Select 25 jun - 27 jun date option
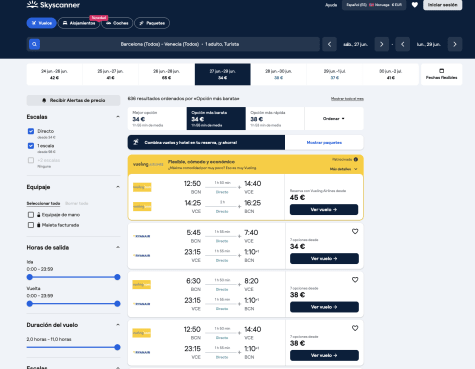Viewport: 475px width, 369px height. tap(110, 74)
